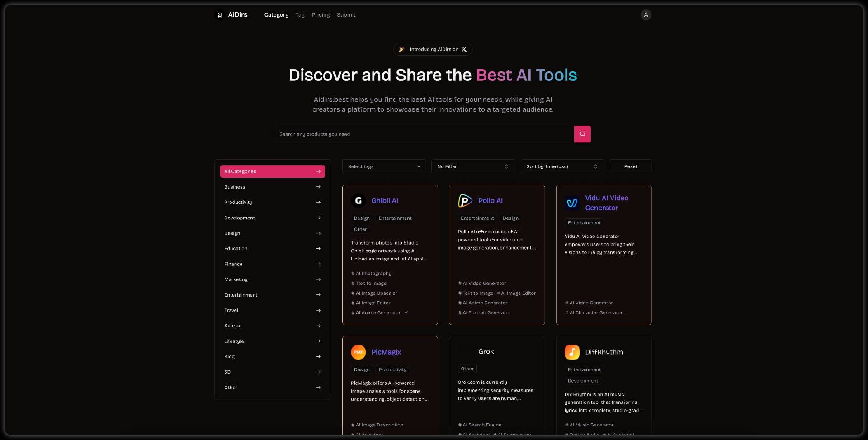Click the X icon in announcement banner
Viewport: 868px width, 440px height.
pyautogui.click(x=464, y=49)
